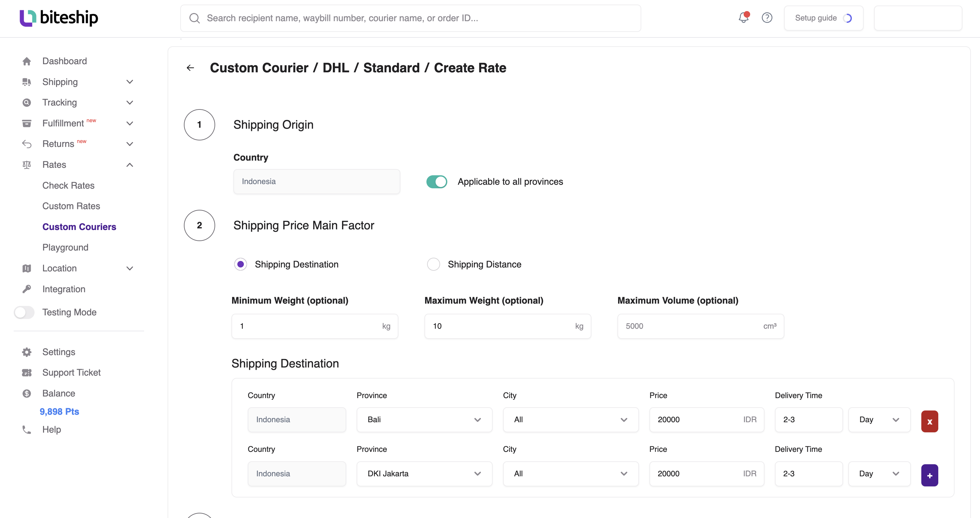Click the Maximum Volume input field

click(700, 326)
